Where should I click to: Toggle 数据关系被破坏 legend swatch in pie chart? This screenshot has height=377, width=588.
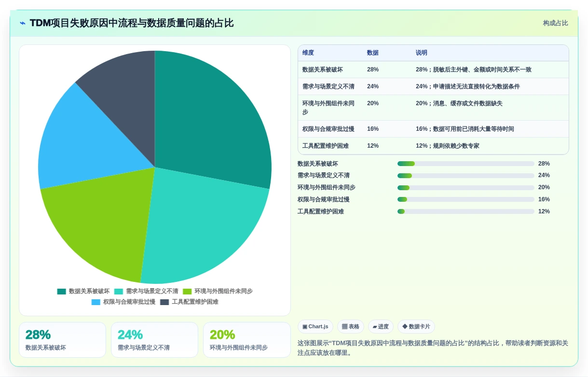tap(61, 292)
